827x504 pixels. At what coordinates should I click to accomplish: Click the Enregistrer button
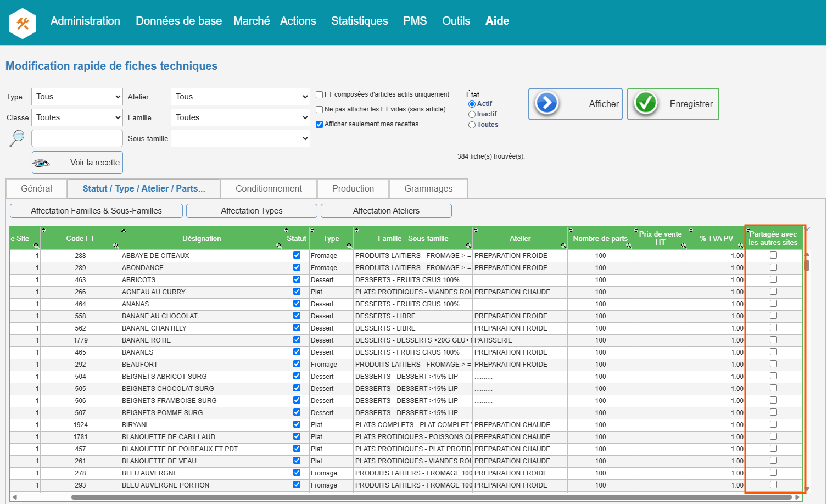coord(673,104)
